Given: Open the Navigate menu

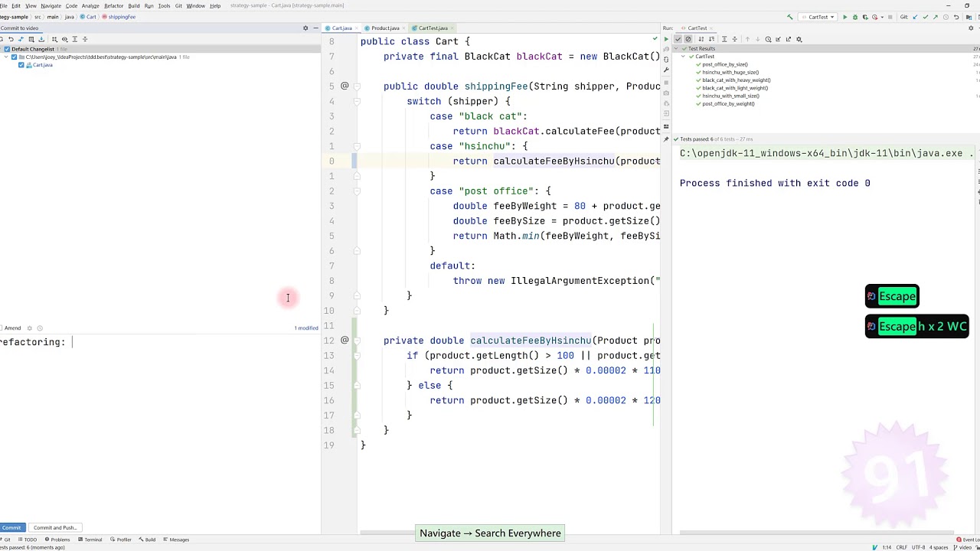Looking at the screenshot, I should [x=51, y=5].
